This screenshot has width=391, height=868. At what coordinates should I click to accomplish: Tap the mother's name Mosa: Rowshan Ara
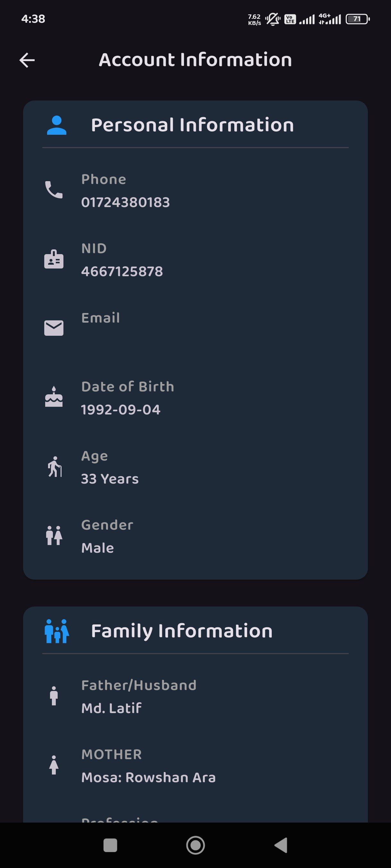[x=148, y=777]
